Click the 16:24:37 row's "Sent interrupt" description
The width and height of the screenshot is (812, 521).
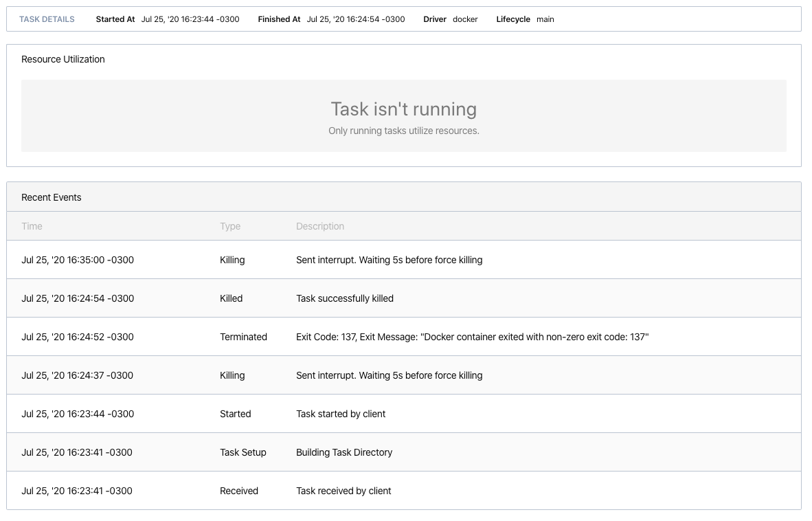389,375
